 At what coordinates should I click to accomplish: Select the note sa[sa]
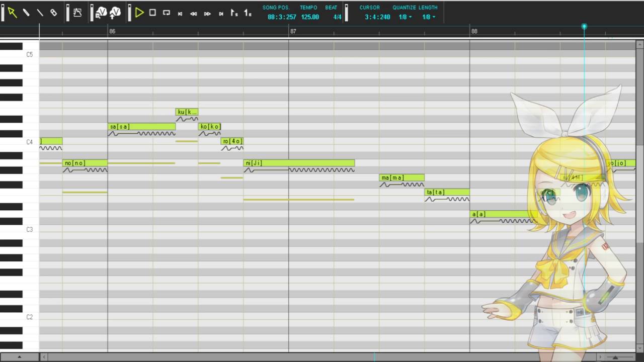tap(141, 127)
